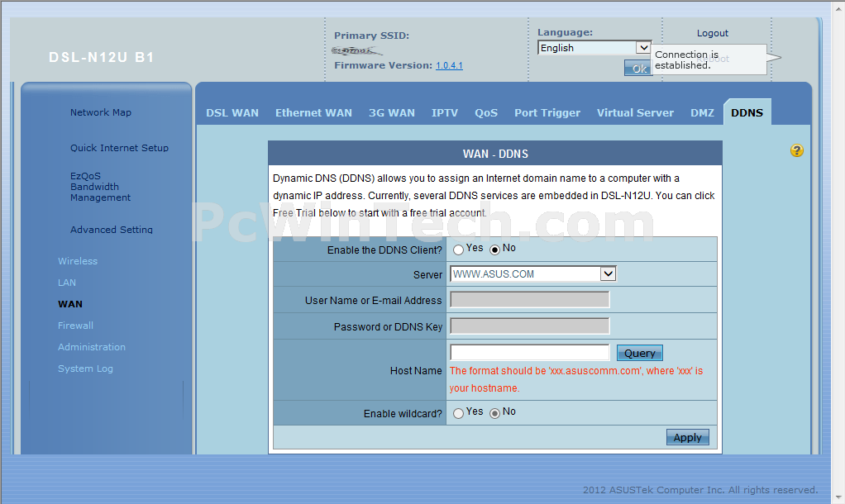This screenshot has height=504, width=845.
Task: Switch to the 3G WAN tab
Action: pos(392,113)
